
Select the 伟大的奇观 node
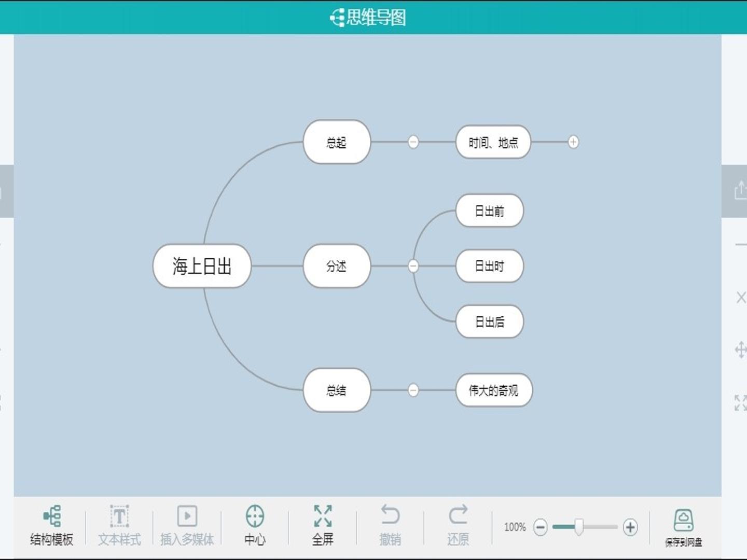click(494, 390)
